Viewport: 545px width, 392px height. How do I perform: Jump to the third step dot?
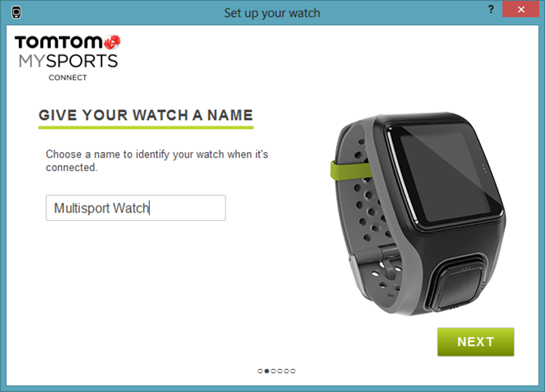(x=273, y=371)
